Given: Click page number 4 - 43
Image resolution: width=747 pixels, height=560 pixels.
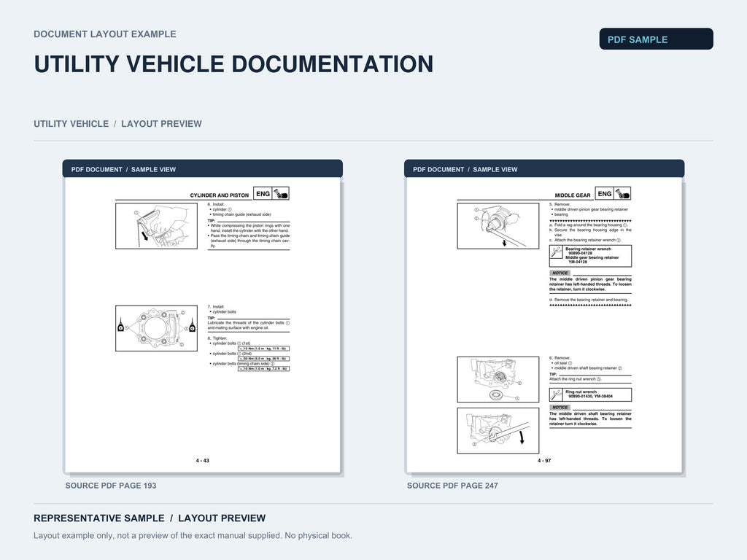Looking at the screenshot, I should click(203, 461).
